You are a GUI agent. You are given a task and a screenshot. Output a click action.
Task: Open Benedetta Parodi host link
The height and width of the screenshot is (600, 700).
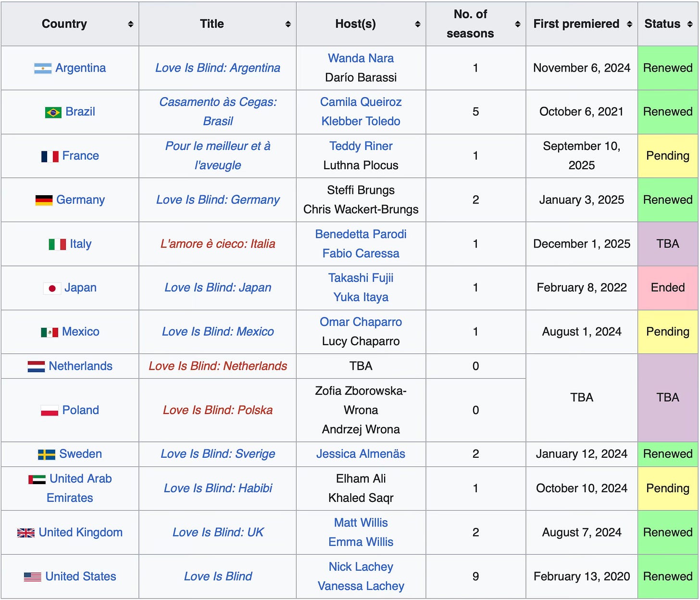[361, 234]
